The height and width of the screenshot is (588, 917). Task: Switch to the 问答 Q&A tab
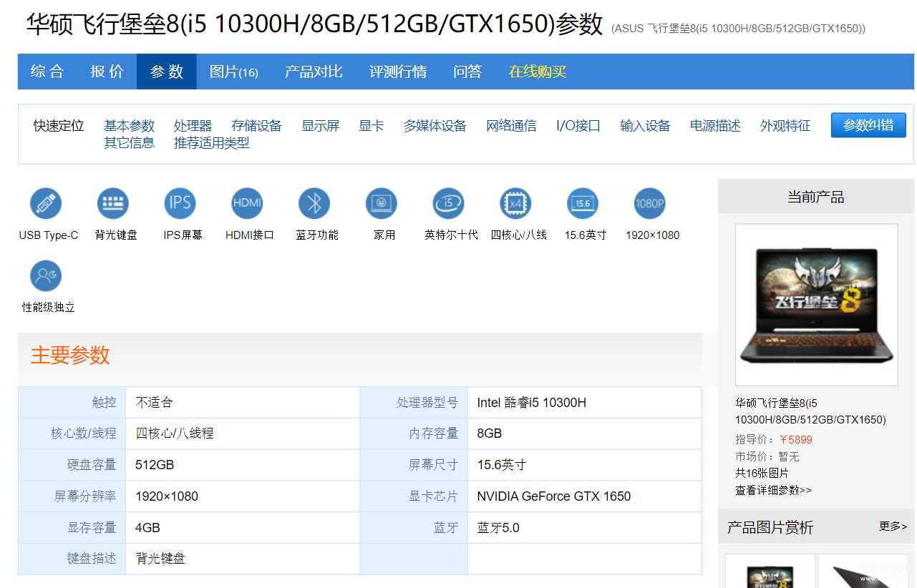pos(467,72)
